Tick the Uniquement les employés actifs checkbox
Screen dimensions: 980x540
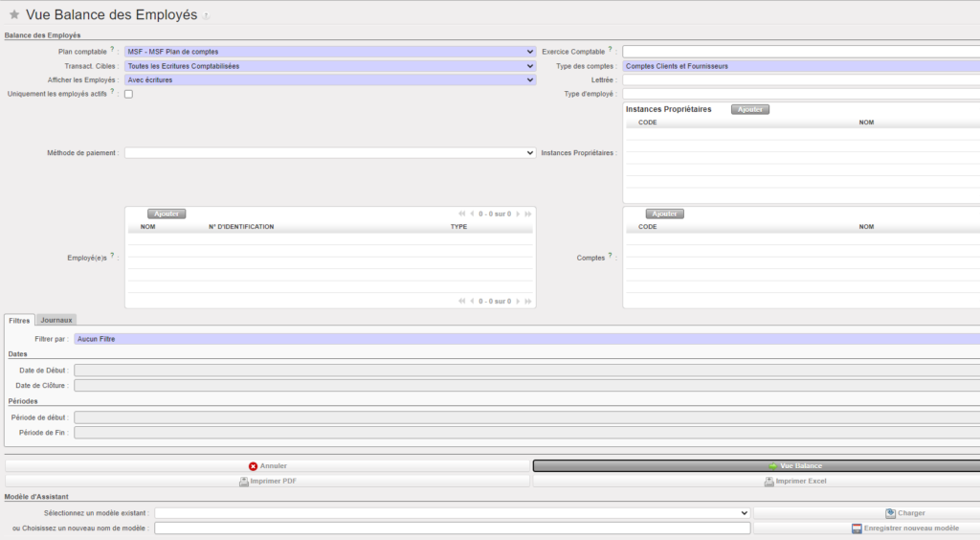[128, 94]
